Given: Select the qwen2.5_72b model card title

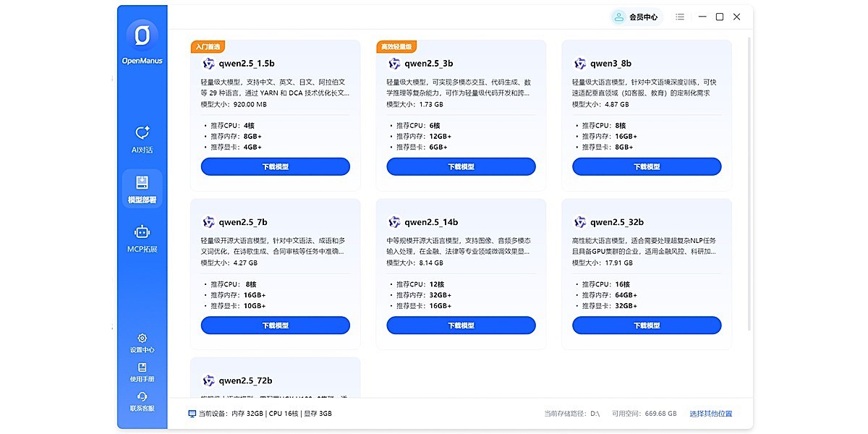Looking at the screenshot, I should coord(246,380).
